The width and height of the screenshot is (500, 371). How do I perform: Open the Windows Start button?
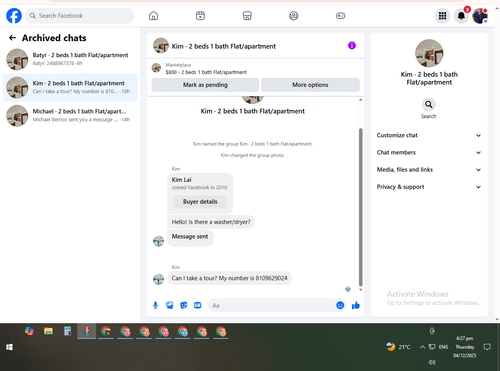[x=9, y=347]
